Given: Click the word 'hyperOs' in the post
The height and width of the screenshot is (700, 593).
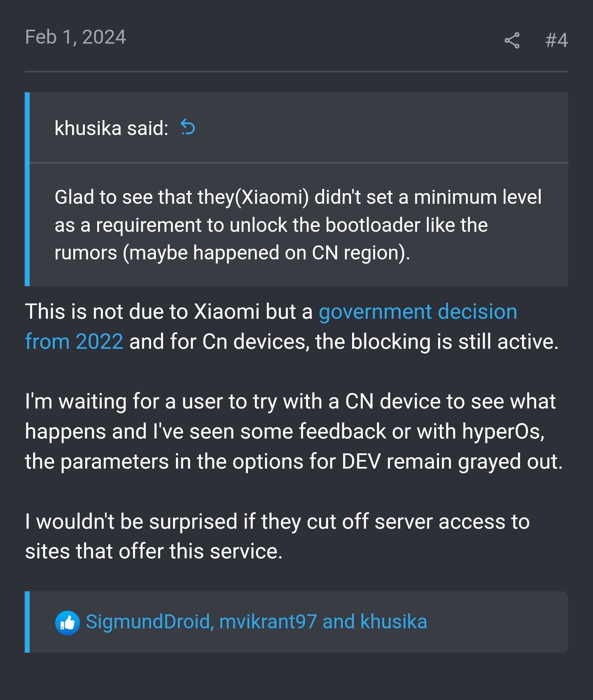Looking at the screenshot, I should point(503,432).
